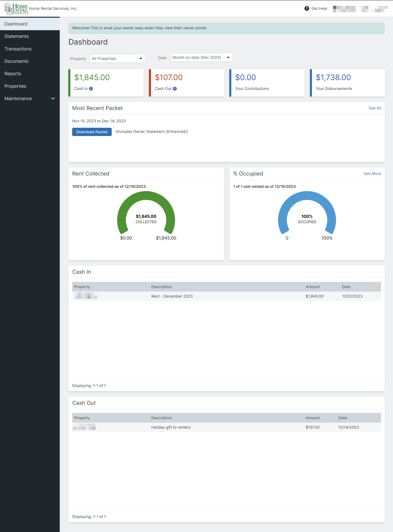This screenshot has height=532, width=393.
Task: Click the Get Help question mark icon
Action: (x=307, y=9)
